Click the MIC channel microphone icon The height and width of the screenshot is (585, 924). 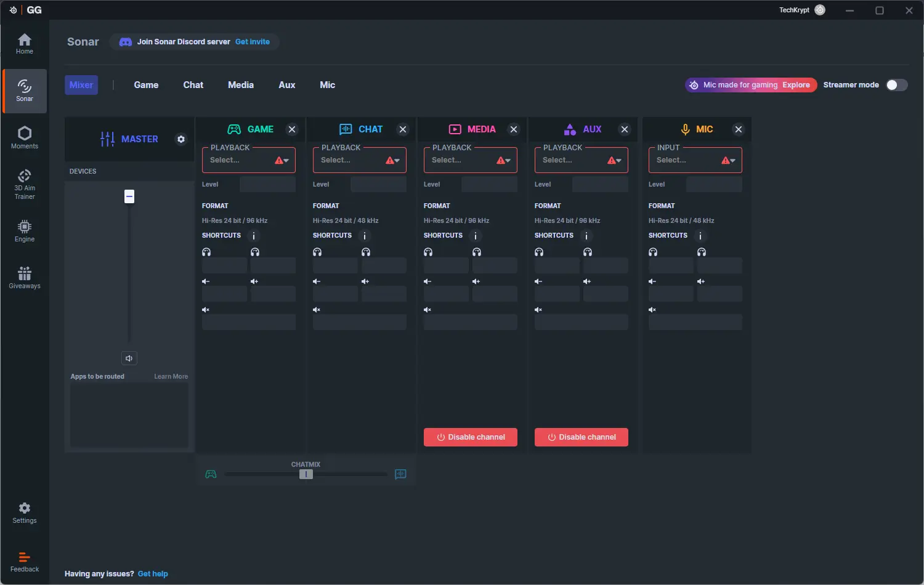[685, 129]
